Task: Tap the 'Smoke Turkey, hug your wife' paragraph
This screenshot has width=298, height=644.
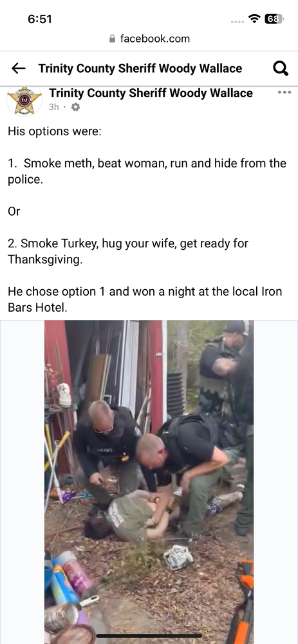Action: coord(128,251)
